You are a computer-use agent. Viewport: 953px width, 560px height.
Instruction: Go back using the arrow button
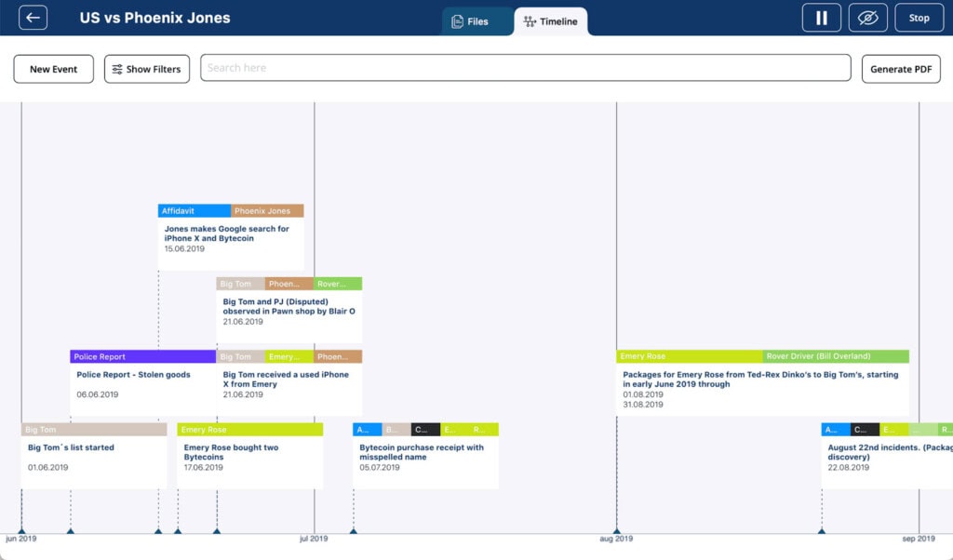[33, 18]
